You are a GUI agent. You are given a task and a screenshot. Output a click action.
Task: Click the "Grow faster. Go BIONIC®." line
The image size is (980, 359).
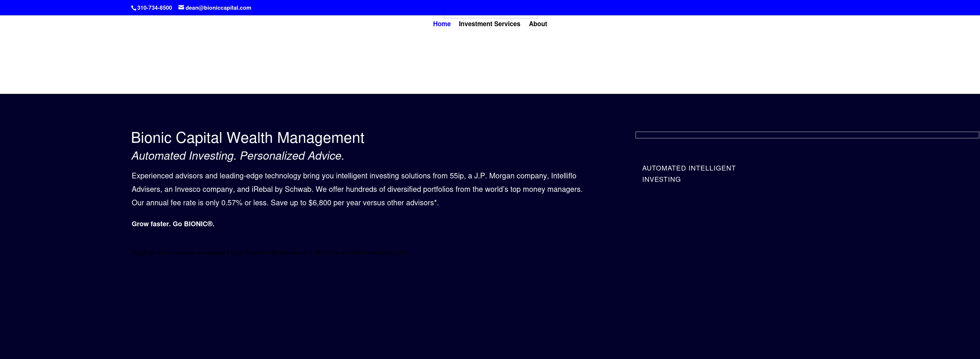[173, 224]
